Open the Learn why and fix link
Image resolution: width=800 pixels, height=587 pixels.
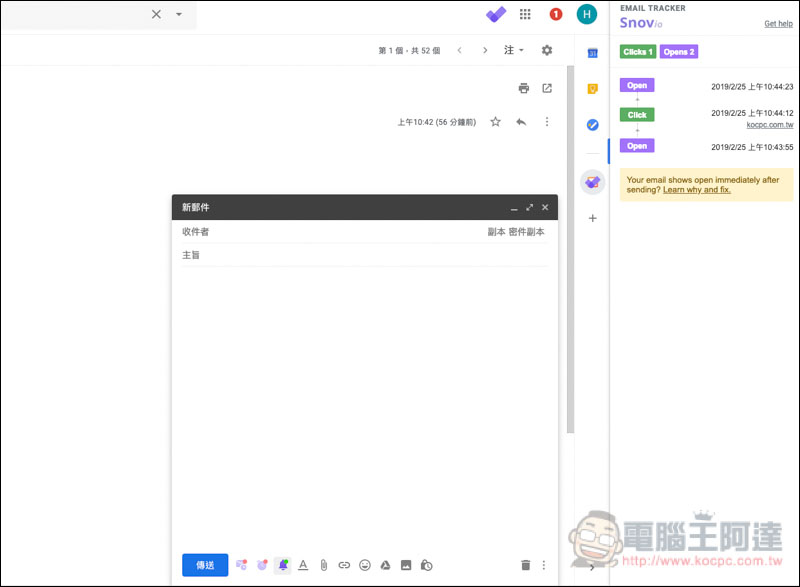click(x=696, y=190)
